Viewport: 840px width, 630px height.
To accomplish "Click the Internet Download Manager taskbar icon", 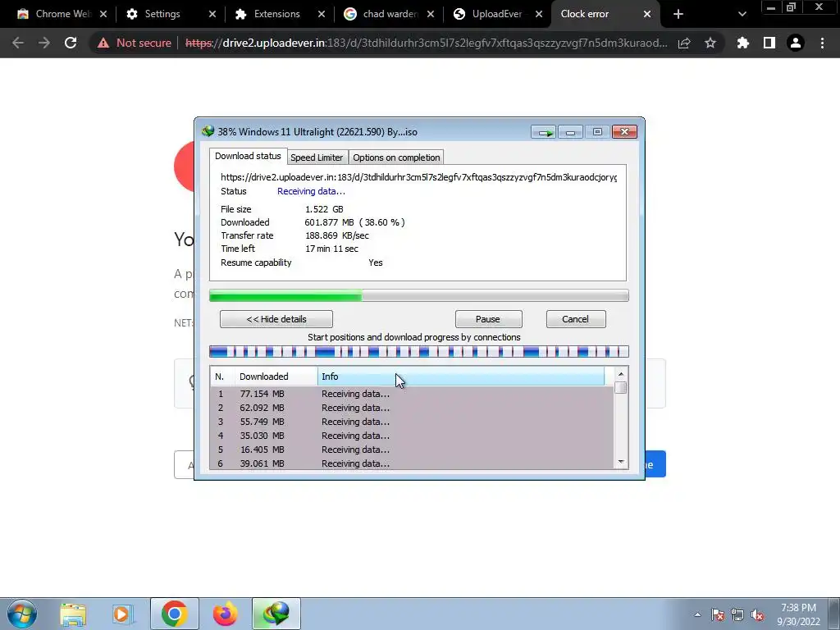I will pyautogui.click(x=276, y=614).
